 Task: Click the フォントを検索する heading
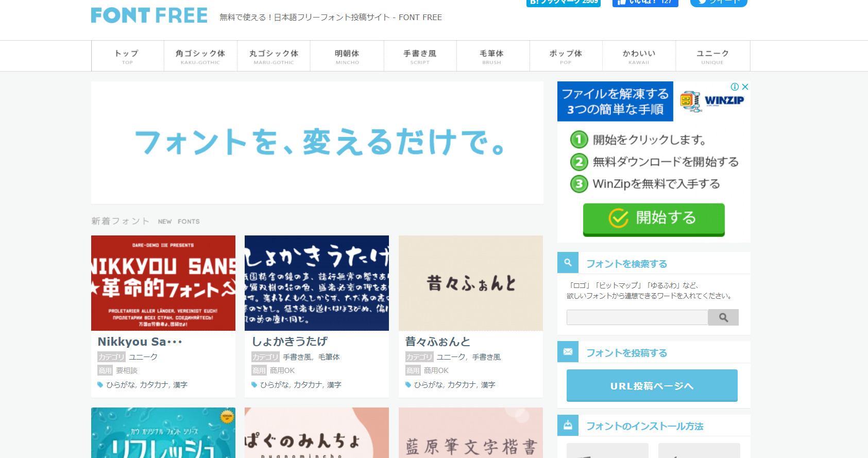[626, 264]
